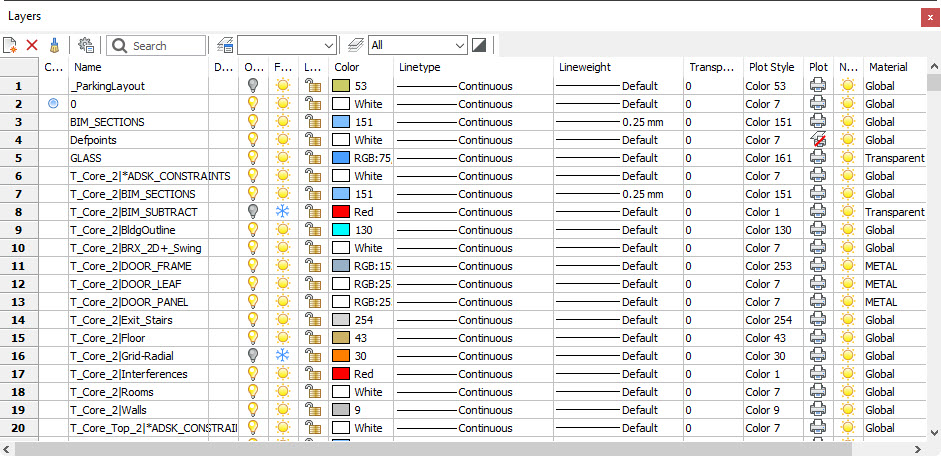
Task: Toggle plot icon for layer 0
Action: [x=818, y=104]
